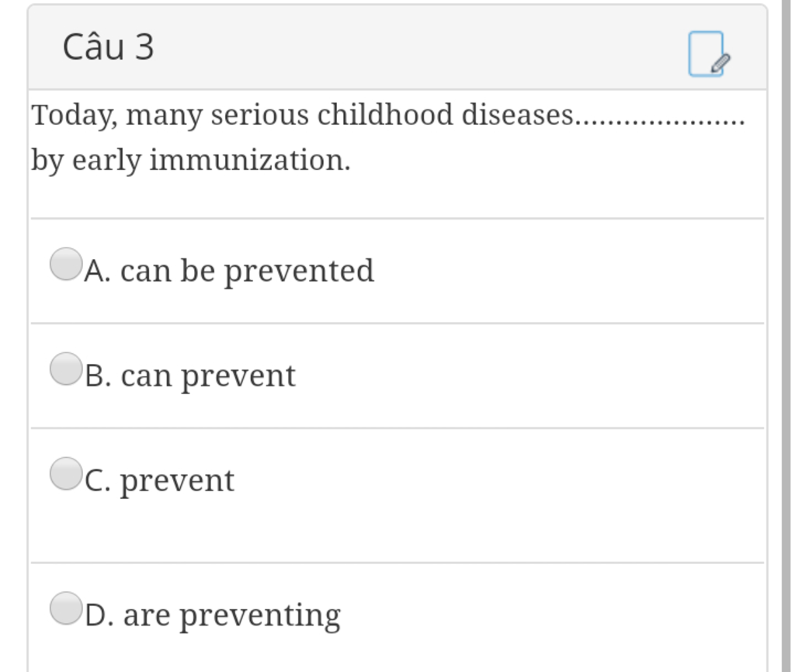Click the word "many" in the question
Image resolution: width=795 pixels, height=672 pixels.
point(165,116)
